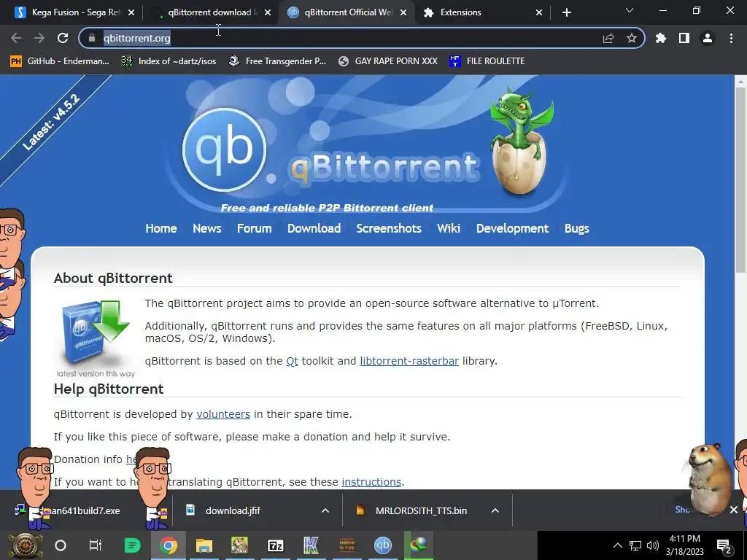Viewport: 747px width, 560px height.
Task: Open the Wiki navigation link
Action: pos(449,228)
